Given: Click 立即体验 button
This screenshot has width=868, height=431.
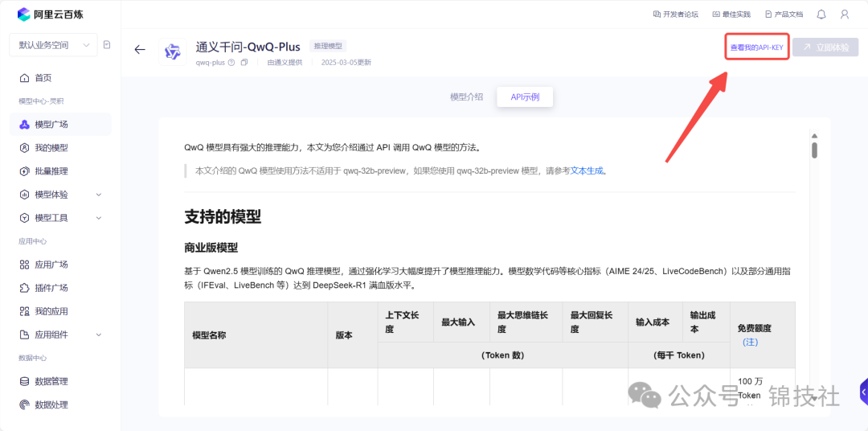Looking at the screenshot, I should pos(825,47).
